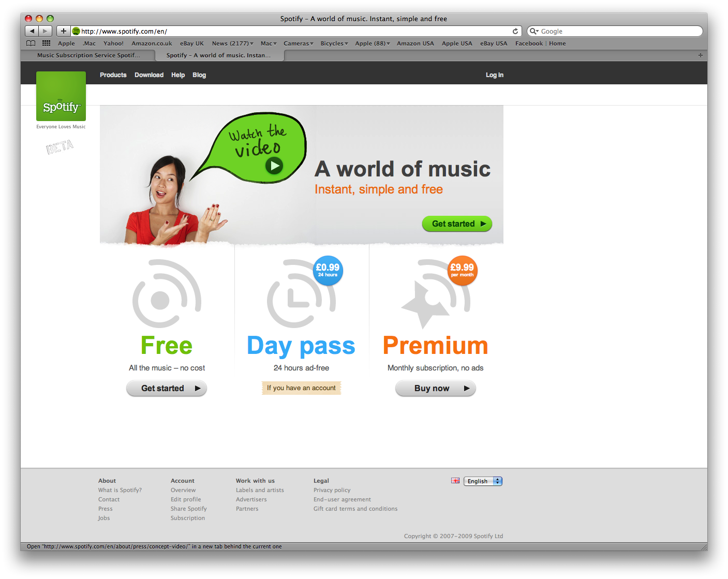Select the Spotify – A world of music tab
The height and width of the screenshot is (579, 728).
(219, 55)
